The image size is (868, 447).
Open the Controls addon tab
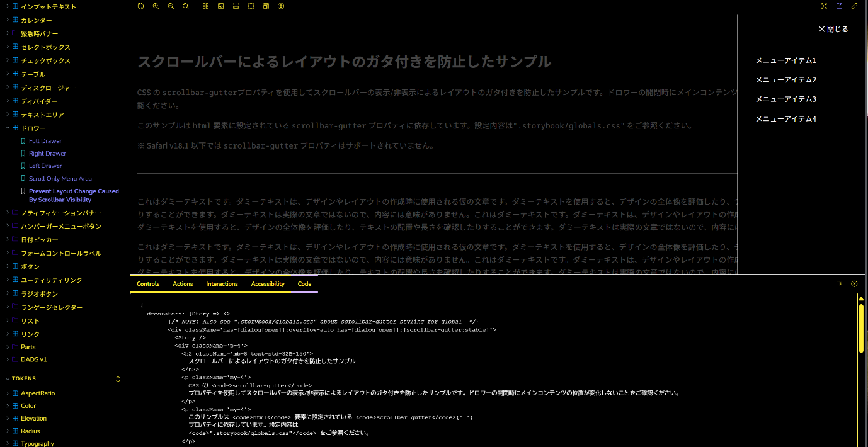148,284
